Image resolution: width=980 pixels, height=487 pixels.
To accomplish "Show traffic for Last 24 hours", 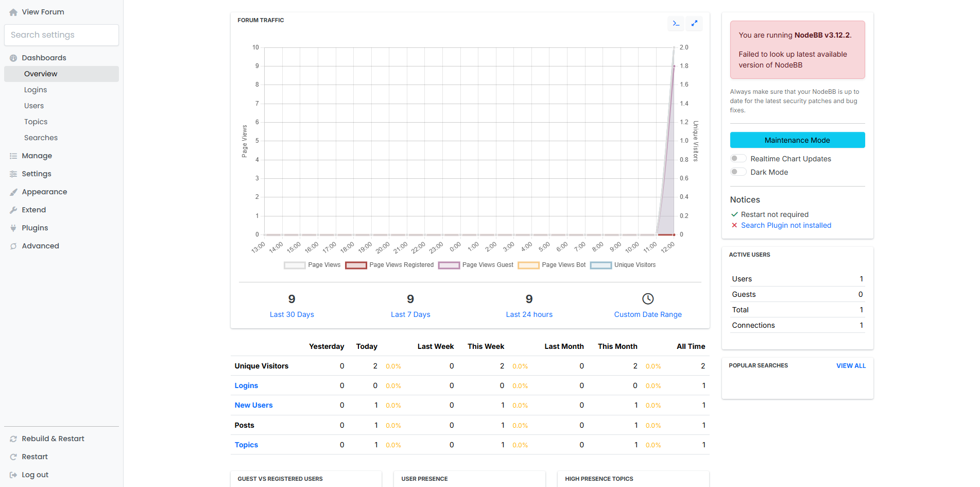I will (529, 314).
